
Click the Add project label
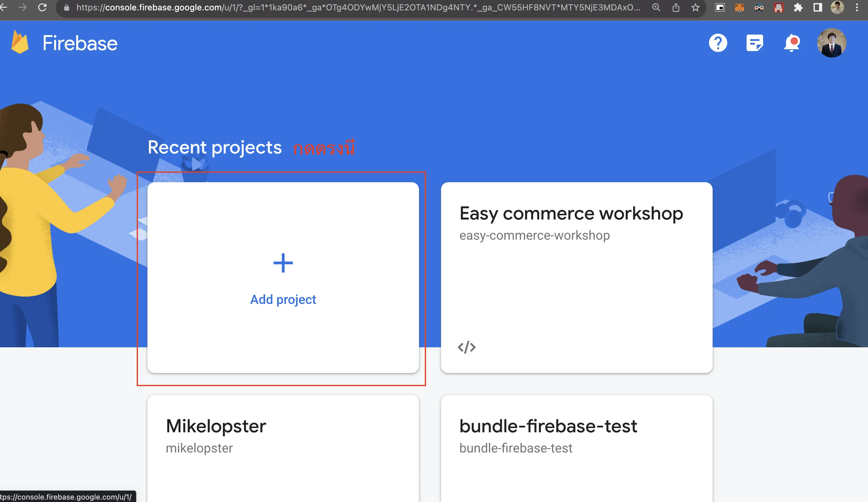click(283, 300)
